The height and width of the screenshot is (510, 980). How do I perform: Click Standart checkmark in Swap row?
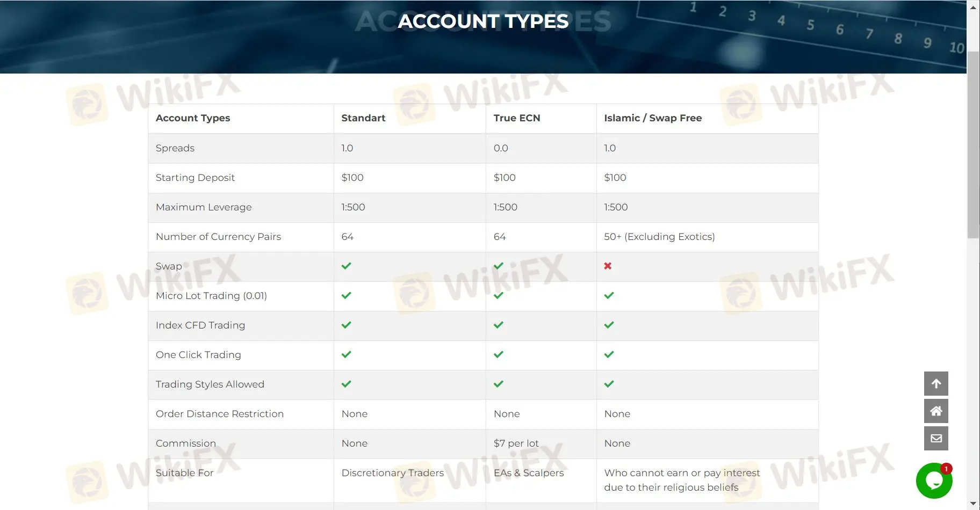(347, 266)
